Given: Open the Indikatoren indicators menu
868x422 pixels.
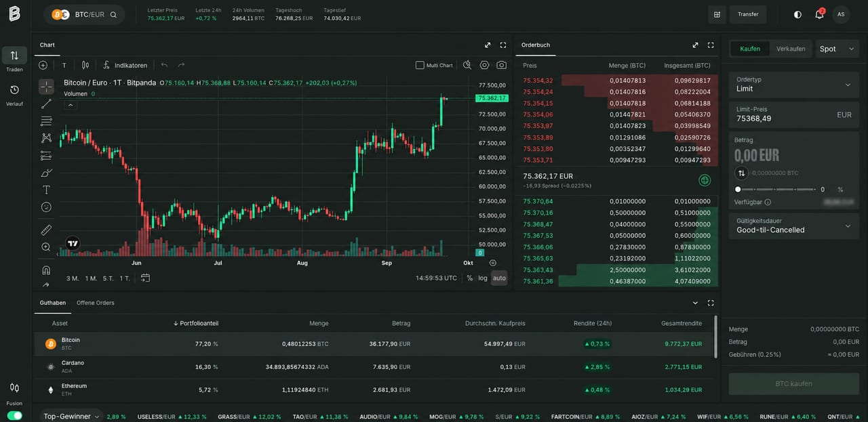Looking at the screenshot, I should (125, 65).
